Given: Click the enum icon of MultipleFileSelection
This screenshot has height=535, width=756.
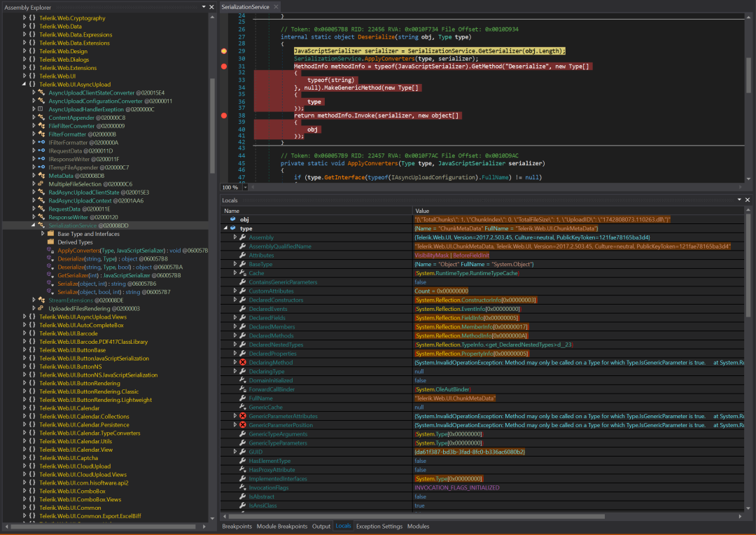Looking at the screenshot, I should coord(41,183).
